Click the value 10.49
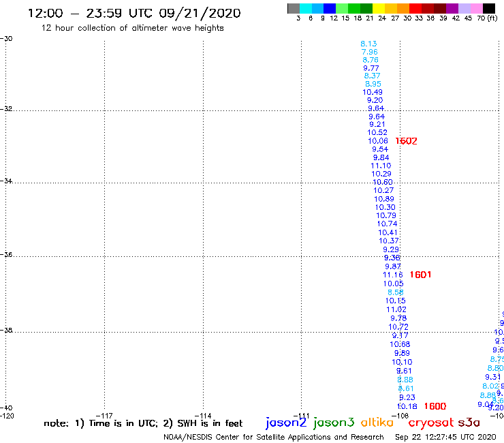Screen dimensions: 504x443 pos(373,92)
